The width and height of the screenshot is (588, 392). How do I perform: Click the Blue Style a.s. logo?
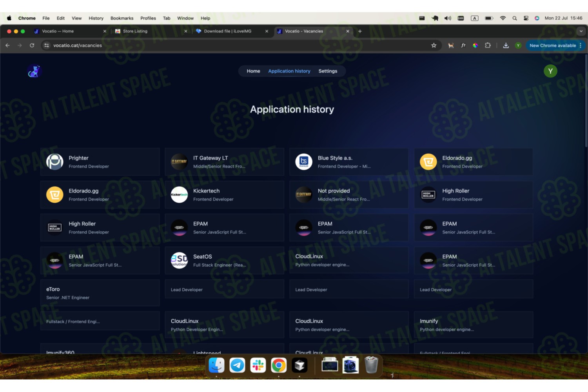click(x=304, y=162)
